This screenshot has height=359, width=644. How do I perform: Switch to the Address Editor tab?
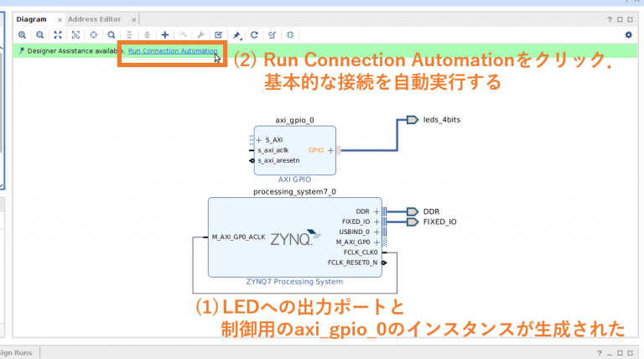pyautogui.click(x=94, y=19)
